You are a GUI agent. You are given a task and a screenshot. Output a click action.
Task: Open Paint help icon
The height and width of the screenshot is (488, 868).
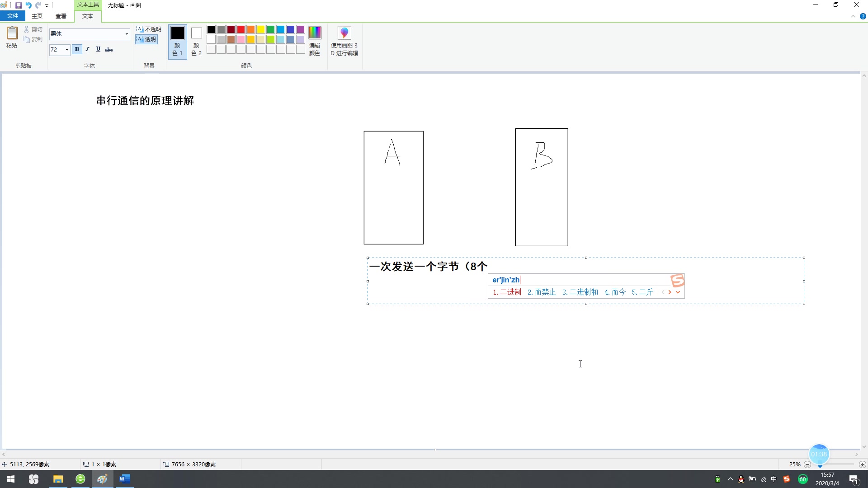point(863,16)
